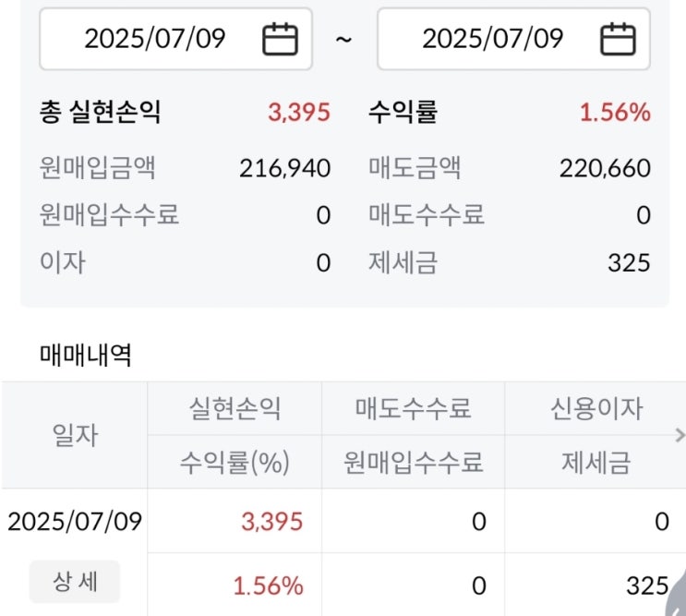Select the 수익률(%) column header
Image resolution: width=686 pixels, height=616 pixels.
[235, 462]
